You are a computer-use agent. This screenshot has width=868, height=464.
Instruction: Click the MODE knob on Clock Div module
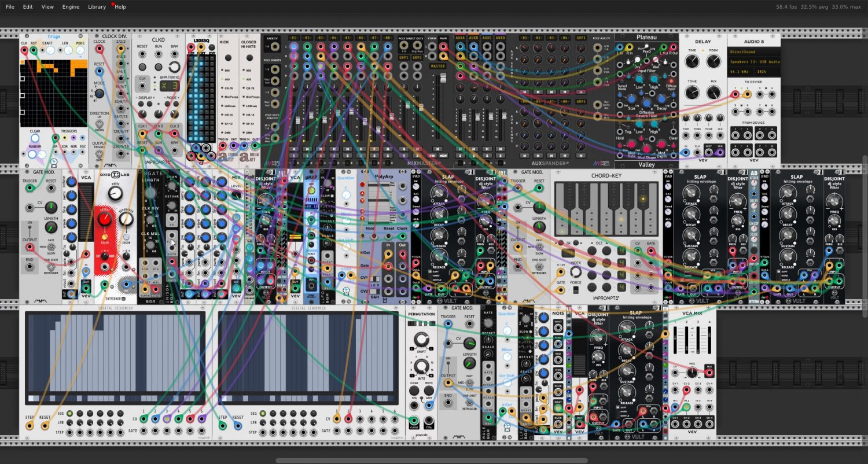click(x=99, y=94)
